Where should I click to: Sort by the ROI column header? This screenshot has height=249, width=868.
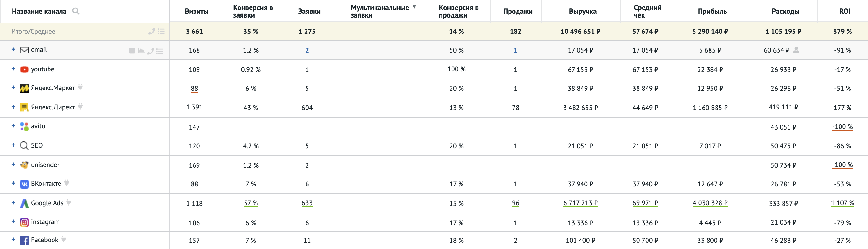point(845,12)
